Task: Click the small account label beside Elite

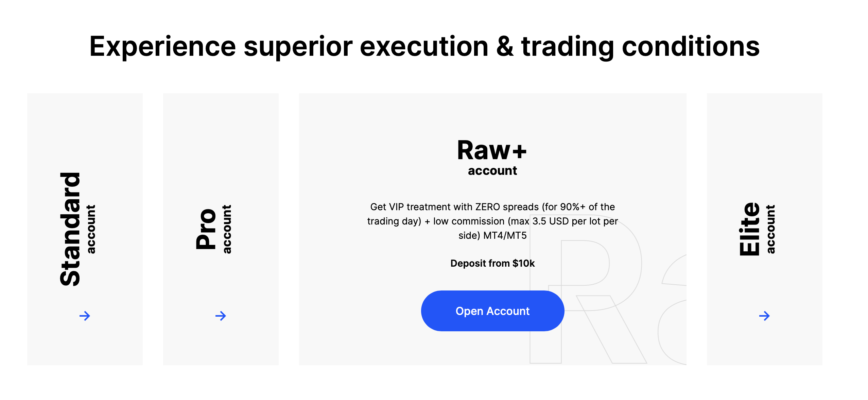Action: point(770,229)
